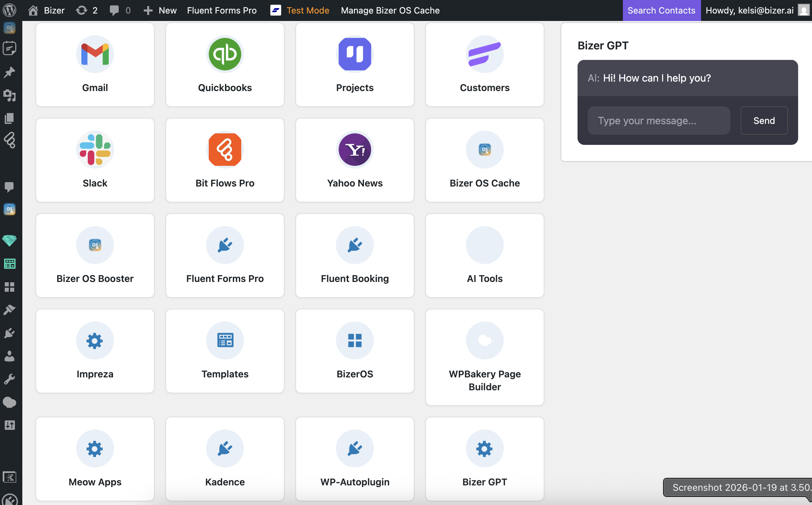Click the Search Contacts button
This screenshot has width=812, height=505.
(x=661, y=10)
